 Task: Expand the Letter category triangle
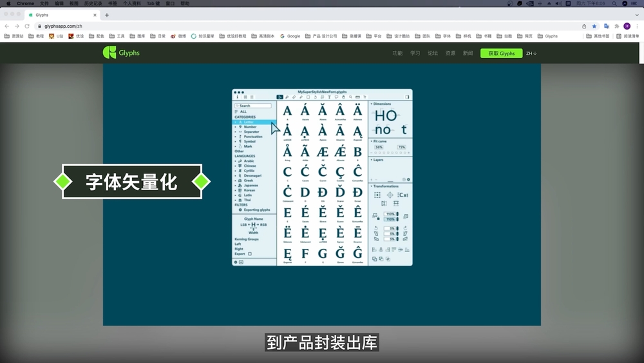236,122
